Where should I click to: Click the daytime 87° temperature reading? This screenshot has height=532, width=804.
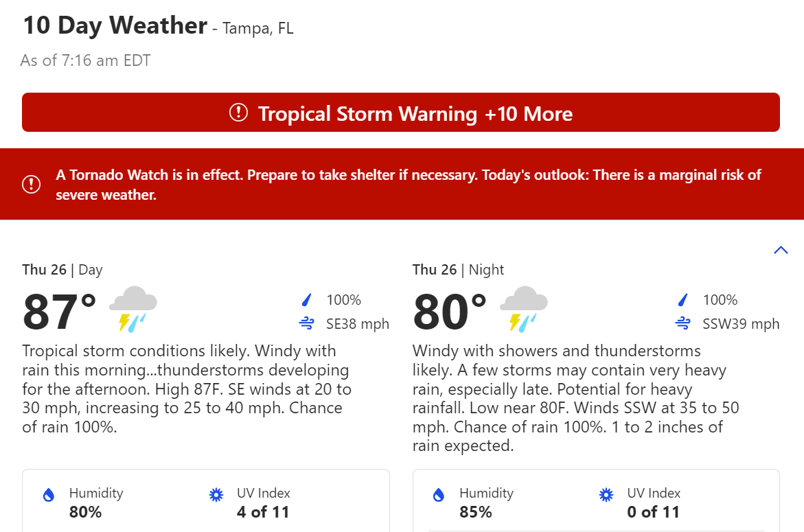(x=60, y=312)
